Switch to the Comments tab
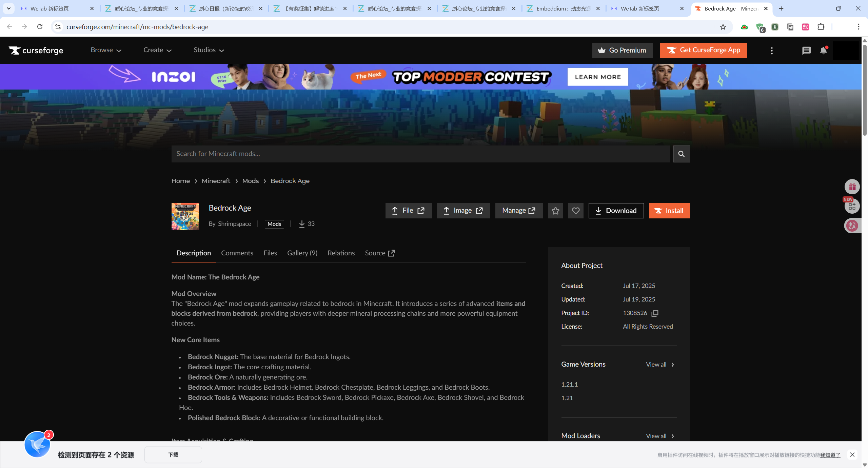The image size is (868, 468). click(x=237, y=253)
